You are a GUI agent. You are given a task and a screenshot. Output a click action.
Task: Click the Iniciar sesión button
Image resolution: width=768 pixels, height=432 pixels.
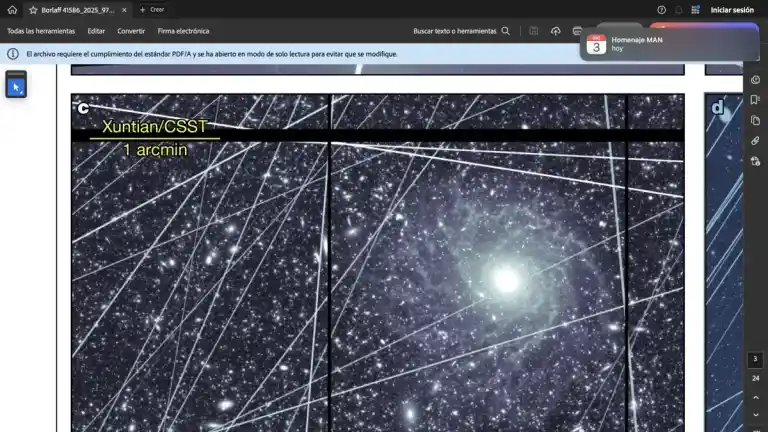pos(732,10)
